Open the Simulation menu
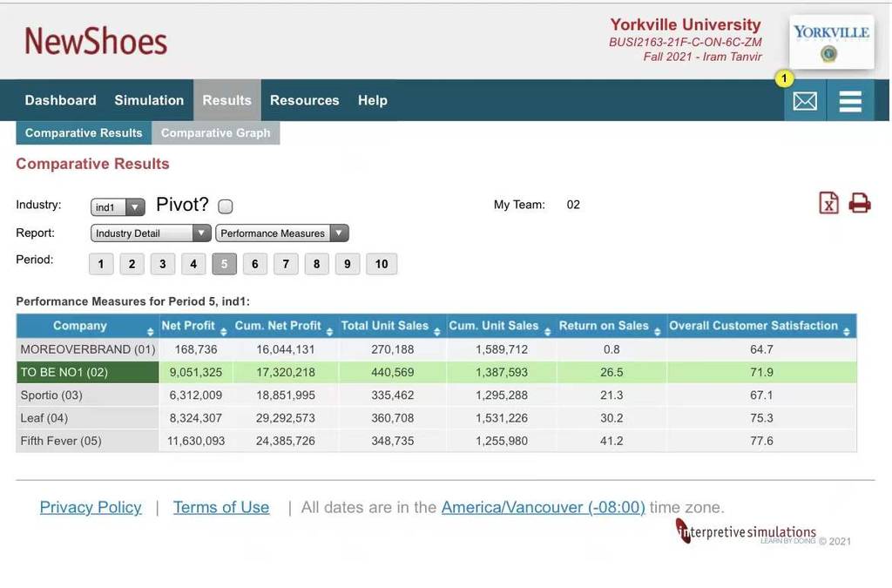Viewport: 892px width, 588px height. (x=149, y=100)
